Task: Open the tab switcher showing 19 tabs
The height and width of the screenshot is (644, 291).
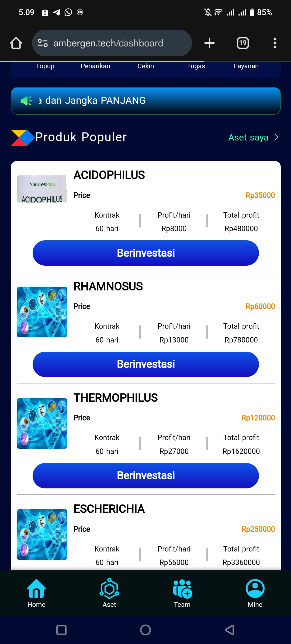Action: point(242,43)
